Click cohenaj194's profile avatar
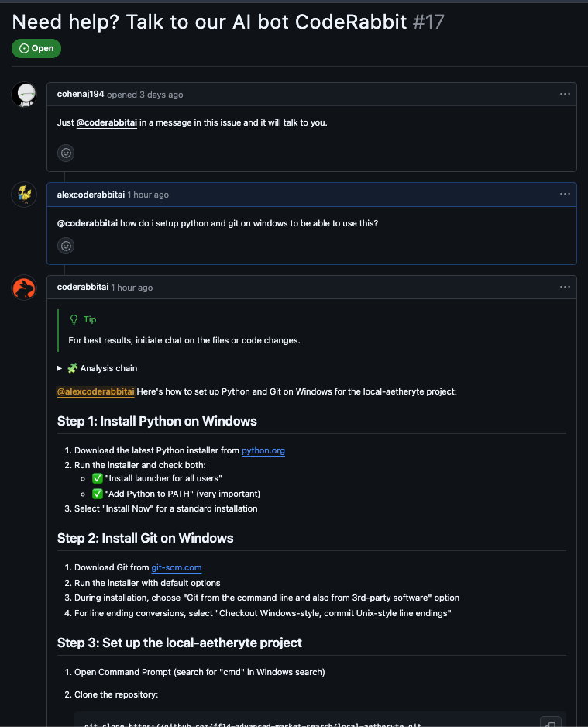This screenshot has width=588, height=727. click(24, 95)
